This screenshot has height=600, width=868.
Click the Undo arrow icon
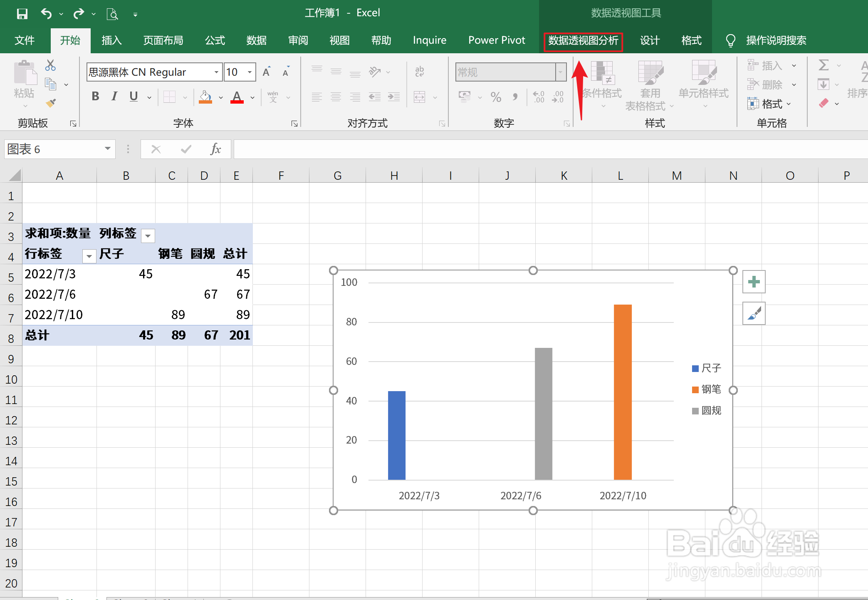(x=46, y=14)
